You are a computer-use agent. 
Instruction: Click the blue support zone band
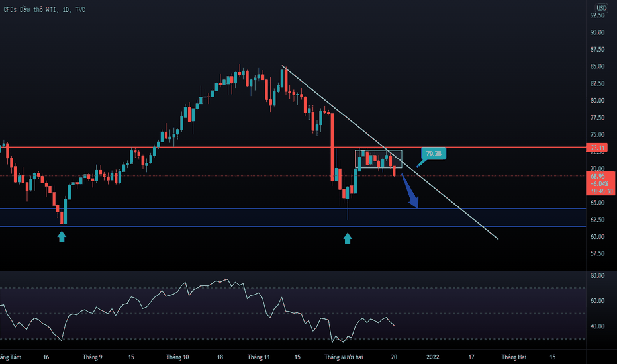point(199,218)
